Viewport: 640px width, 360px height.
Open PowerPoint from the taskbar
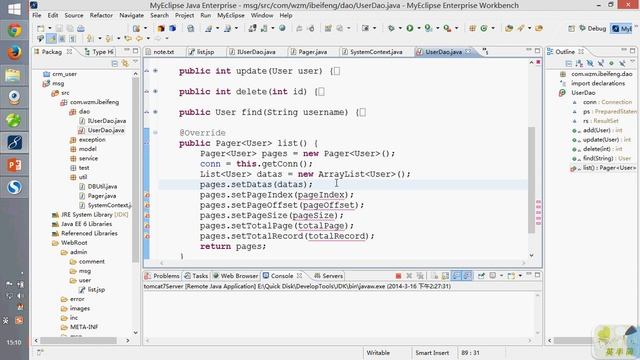click(14, 165)
